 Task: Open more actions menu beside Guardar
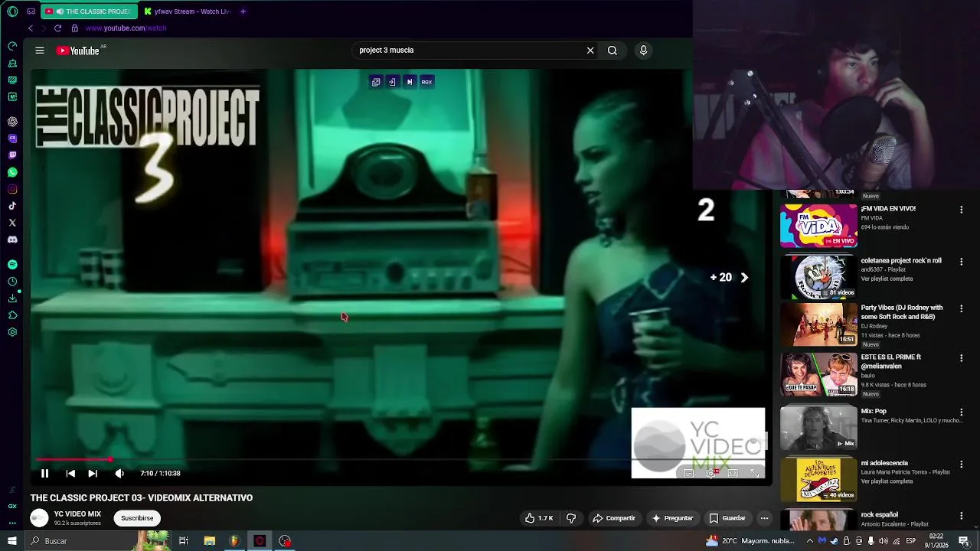click(764, 518)
